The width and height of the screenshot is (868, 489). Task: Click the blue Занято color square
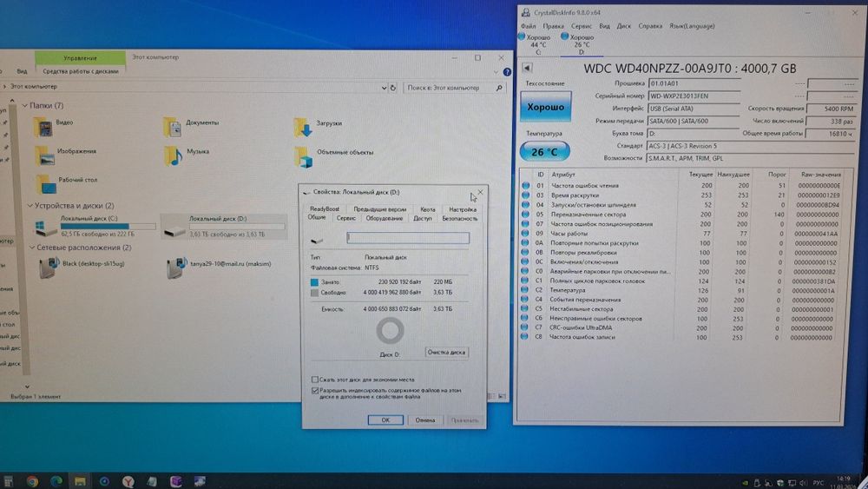tap(314, 282)
